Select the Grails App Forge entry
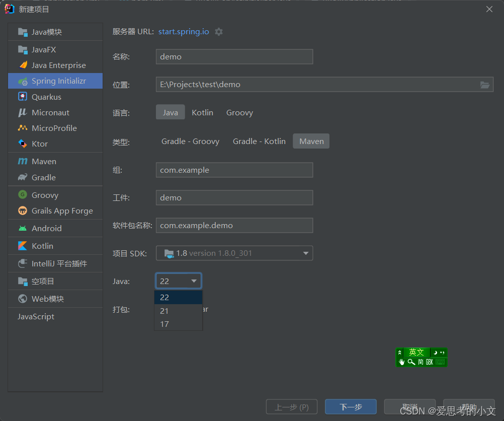 [55, 211]
